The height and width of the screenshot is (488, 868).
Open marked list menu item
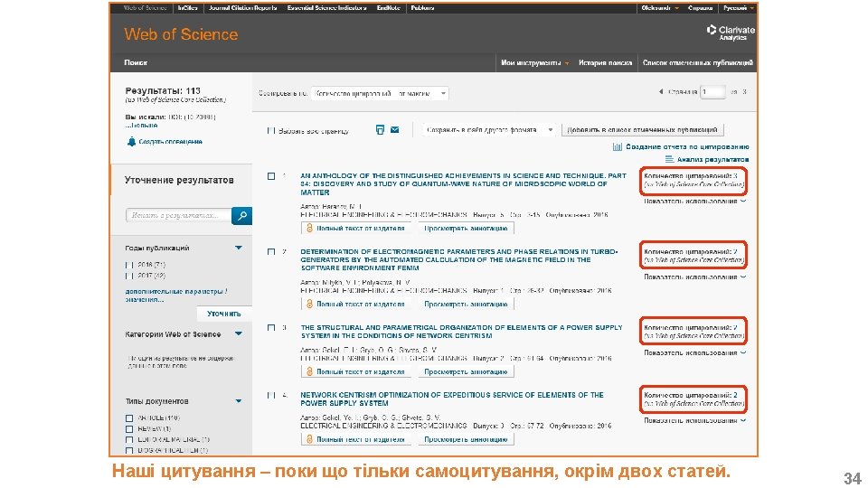tap(697, 63)
